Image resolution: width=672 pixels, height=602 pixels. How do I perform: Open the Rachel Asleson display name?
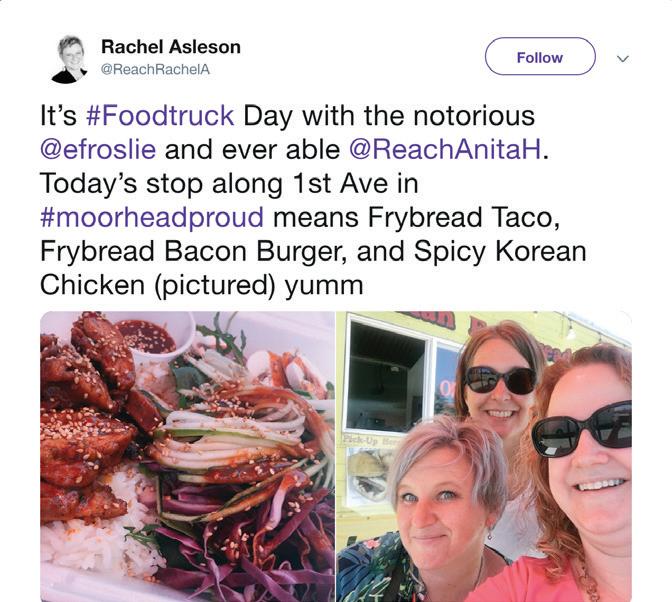tap(171, 47)
